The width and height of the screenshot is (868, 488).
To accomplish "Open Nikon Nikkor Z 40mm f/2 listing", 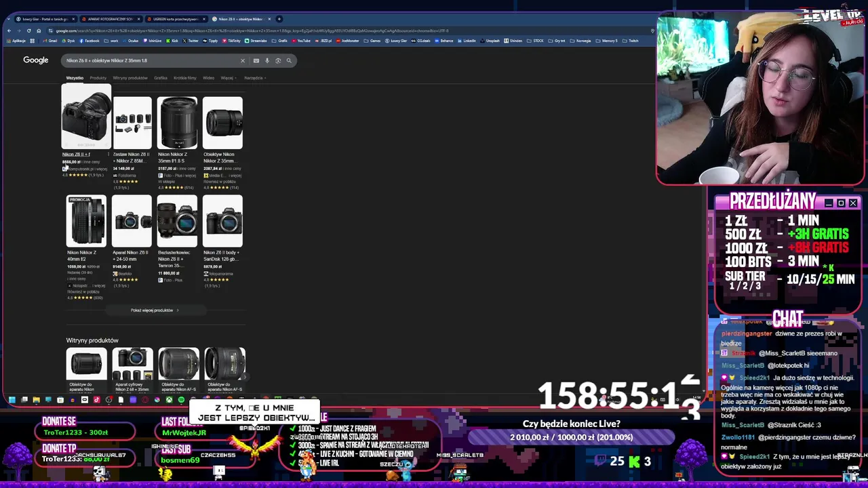I will coord(82,256).
